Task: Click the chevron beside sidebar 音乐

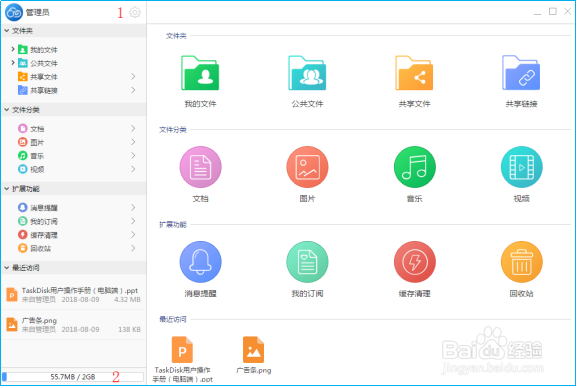Action: (x=133, y=156)
